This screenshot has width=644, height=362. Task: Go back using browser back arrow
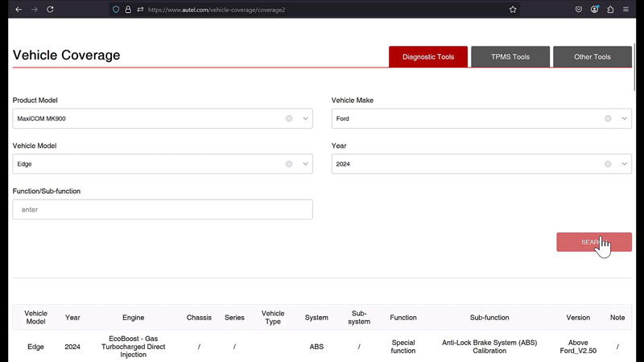coord(19,10)
